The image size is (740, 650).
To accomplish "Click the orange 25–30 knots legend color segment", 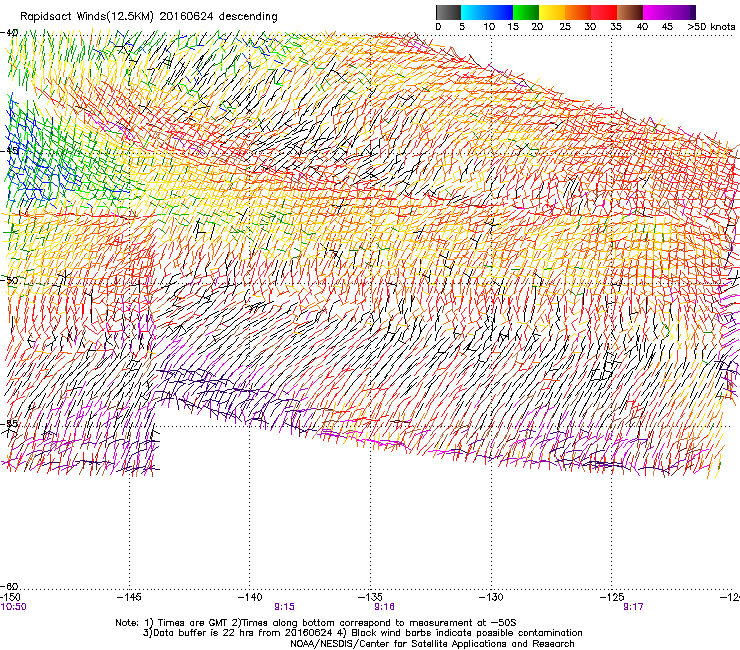I will click(x=578, y=12).
